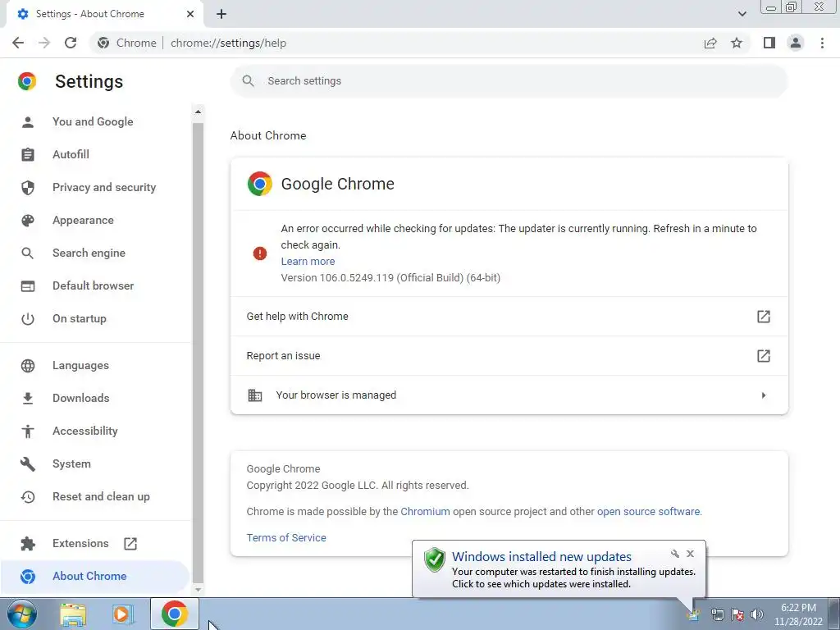840x630 pixels.
Task: Click the Version 106.0.5249.119 text
Action: 390,278
